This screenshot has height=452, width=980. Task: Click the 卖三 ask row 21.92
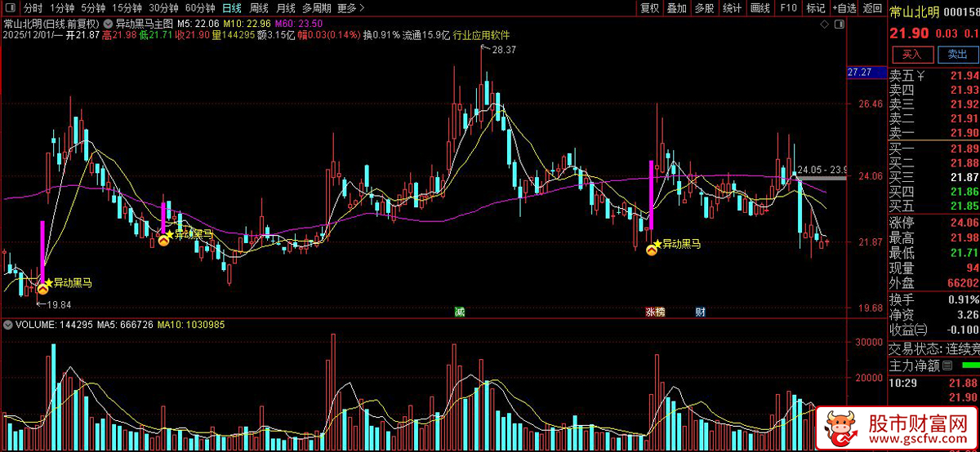click(933, 104)
